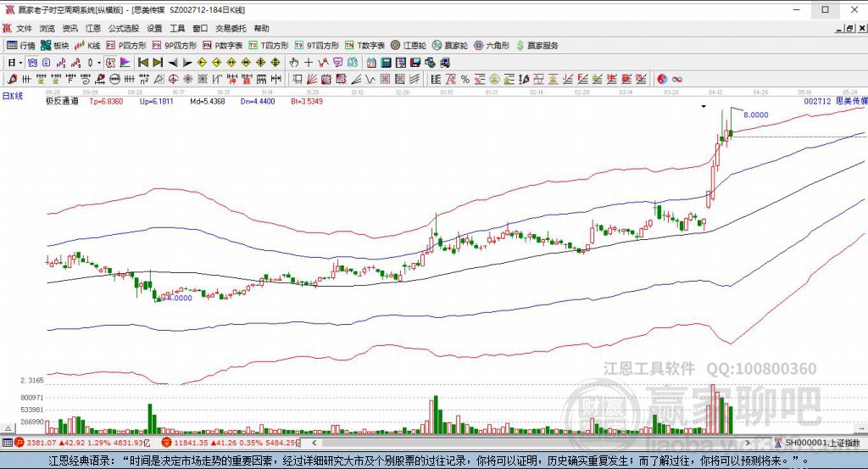The image size is (868, 469).
Task: Open the 浏览 menu
Action: [47, 28]
